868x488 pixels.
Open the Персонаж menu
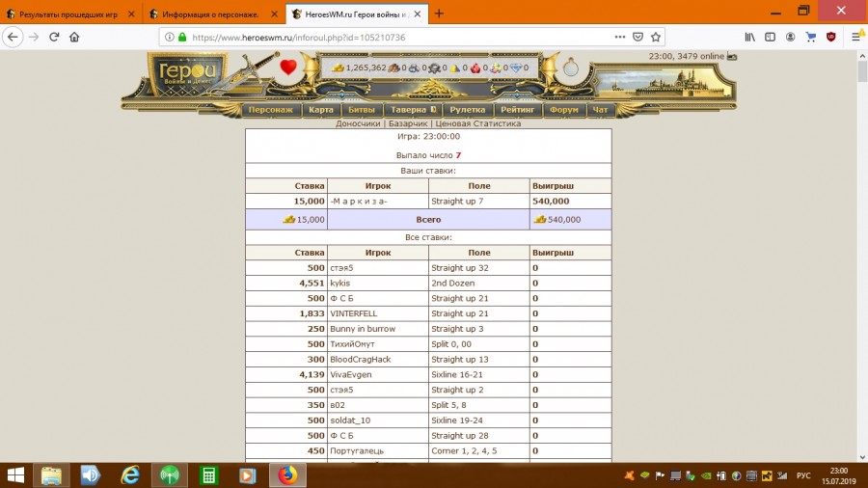click(270, 110)
